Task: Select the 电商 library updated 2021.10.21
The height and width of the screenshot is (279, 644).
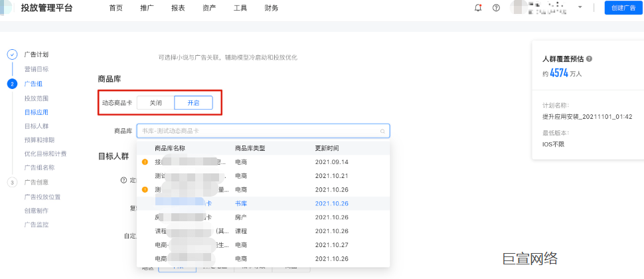Action: (264, 176)
